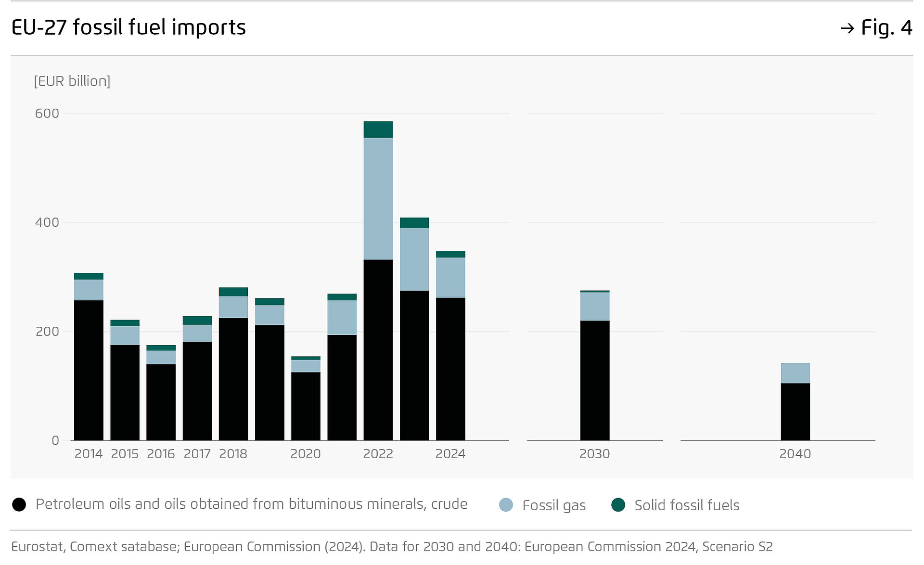Viewport: 924px width, 565px height.
Task: Click the 600 y-axis label
Action: [47, 114]
